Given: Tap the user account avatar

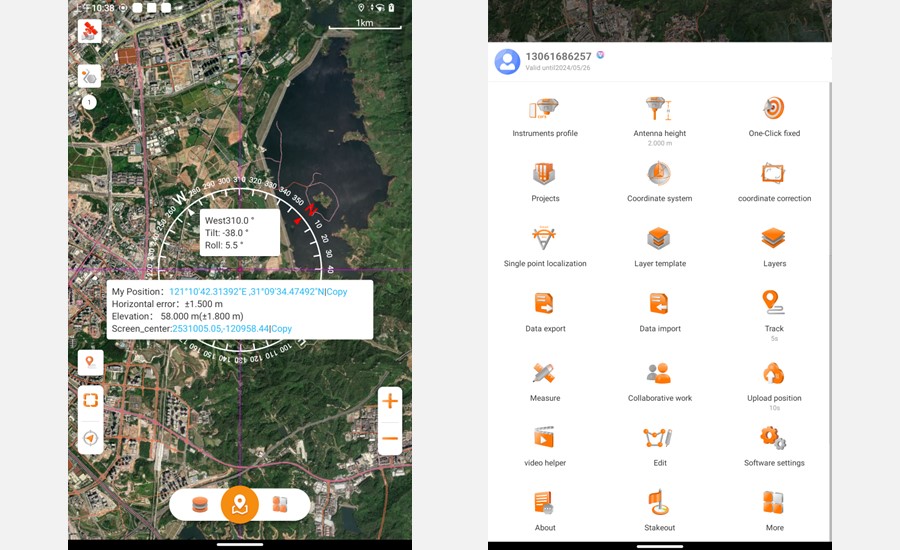Looking at the screenshot, I should click(507, 61).
